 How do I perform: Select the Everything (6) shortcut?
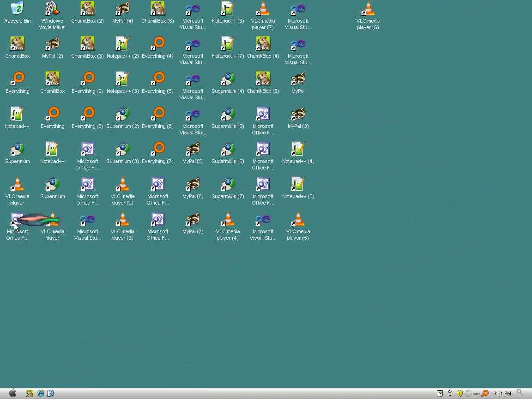pos(158,118)
